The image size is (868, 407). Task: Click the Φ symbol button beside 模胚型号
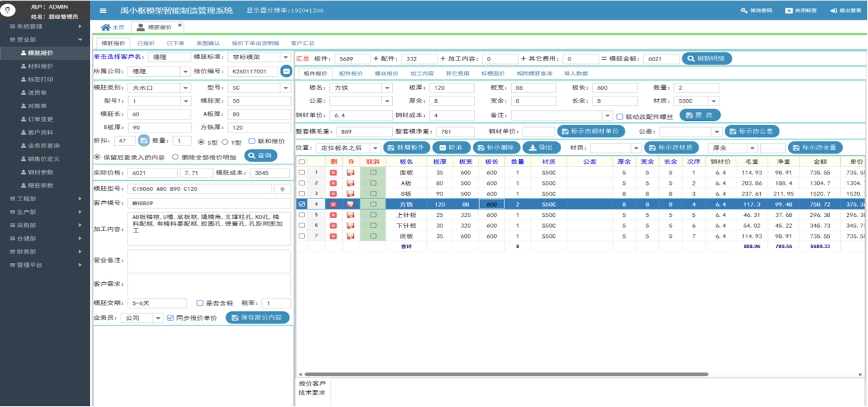pos(282,189)
